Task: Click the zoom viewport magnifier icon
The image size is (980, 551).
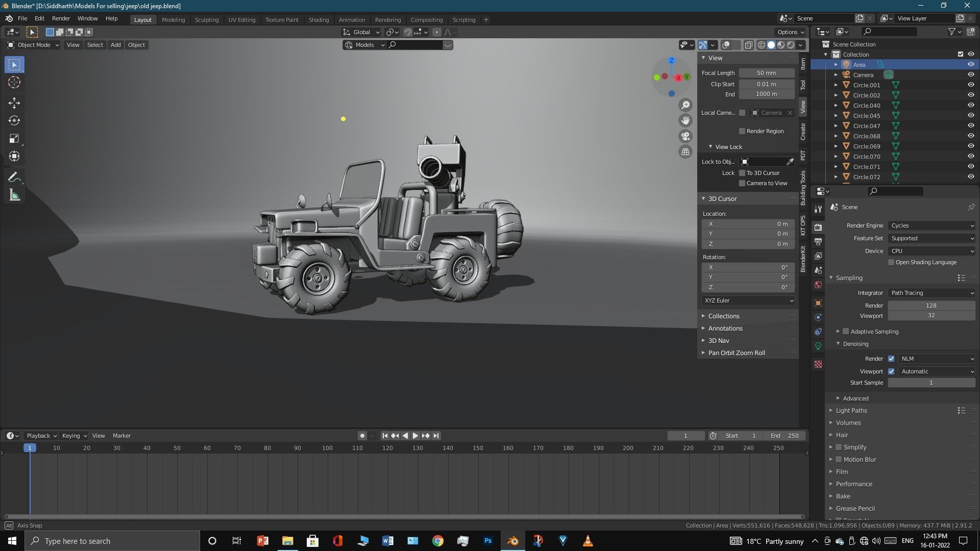Action: click(x=685, y=105)
